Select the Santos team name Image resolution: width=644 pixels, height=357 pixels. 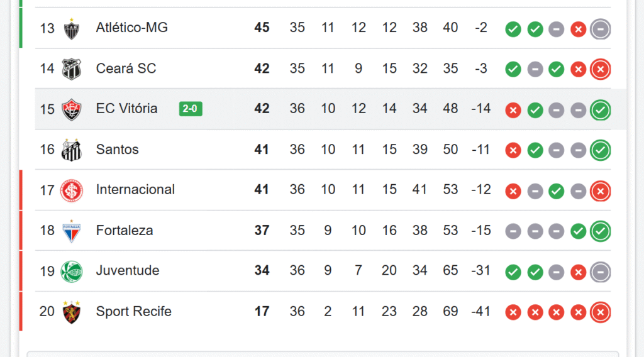117,150
